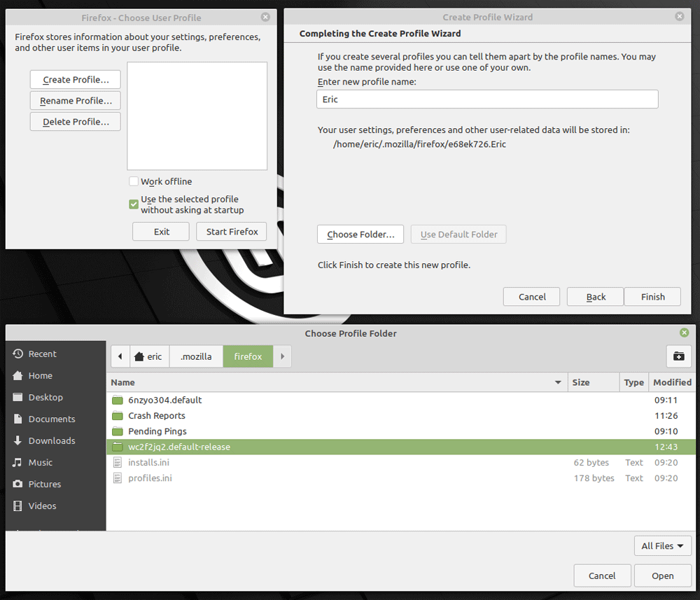Screen dimensions: 700x600
Task: Sort by Modified column header
Action: pos(672,382)
